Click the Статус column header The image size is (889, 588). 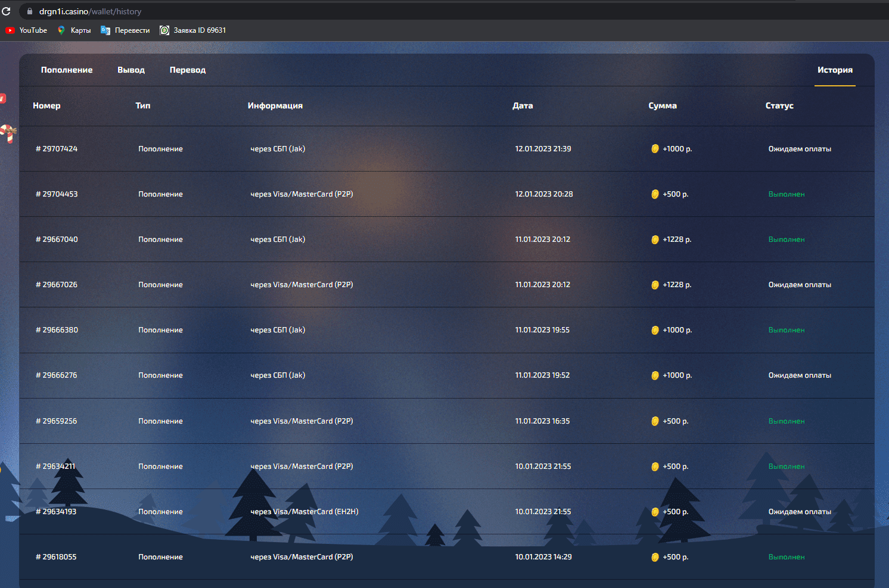779,105
